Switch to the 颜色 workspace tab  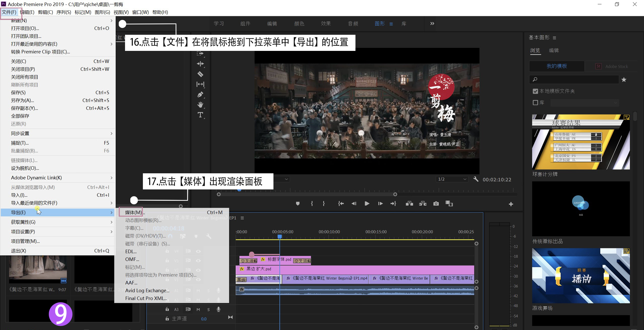[x=299, y=24]
